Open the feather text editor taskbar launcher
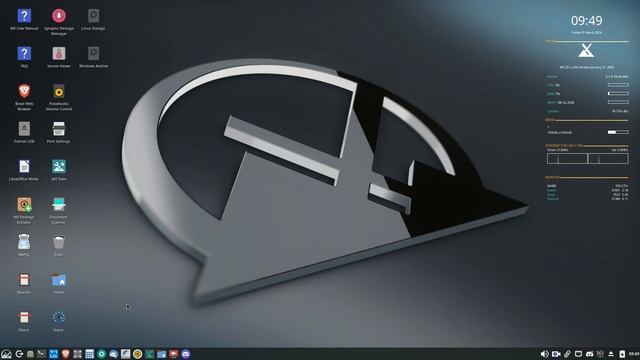This screenshot has height=360, width=640. (x=126, y=354)
